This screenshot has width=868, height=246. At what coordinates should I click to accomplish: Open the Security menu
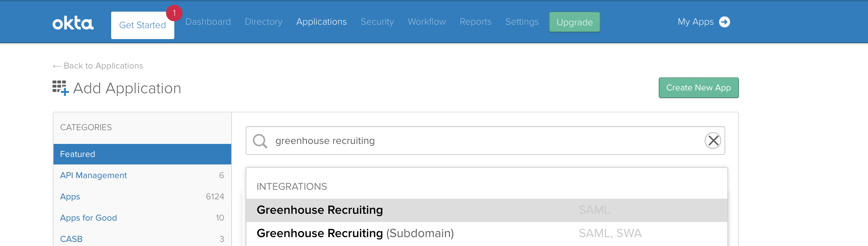pyautogui.click(x=377, y=22)
